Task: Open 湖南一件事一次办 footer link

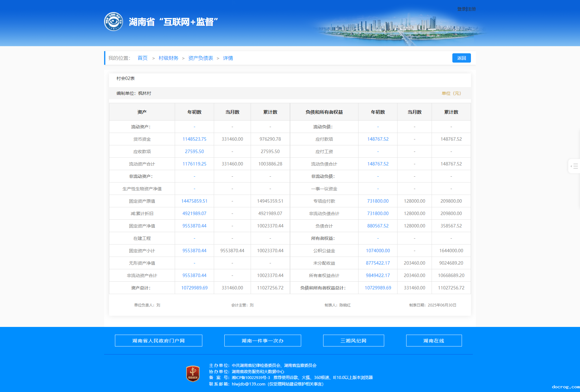Action: (262, 341)
